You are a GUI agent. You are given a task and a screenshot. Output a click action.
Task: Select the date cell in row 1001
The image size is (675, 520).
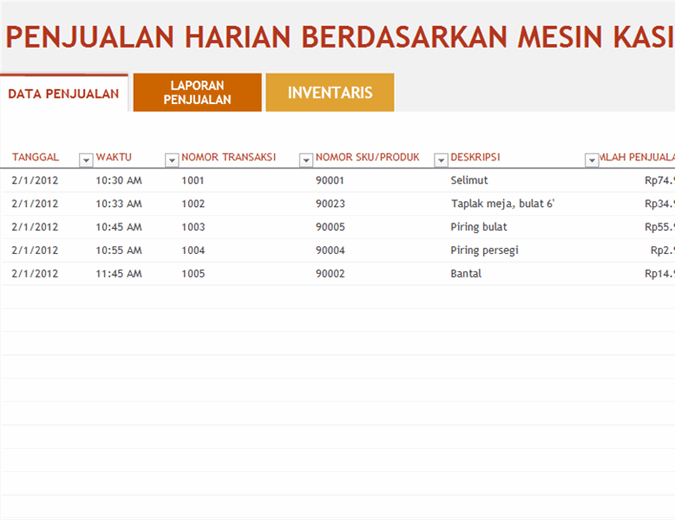(35, 180)
